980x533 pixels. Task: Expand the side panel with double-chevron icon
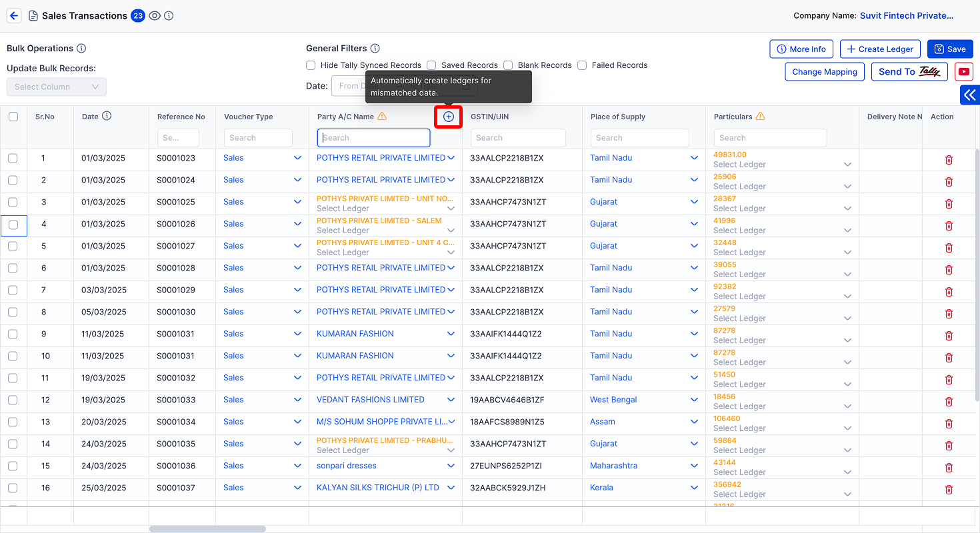point(970,95)
